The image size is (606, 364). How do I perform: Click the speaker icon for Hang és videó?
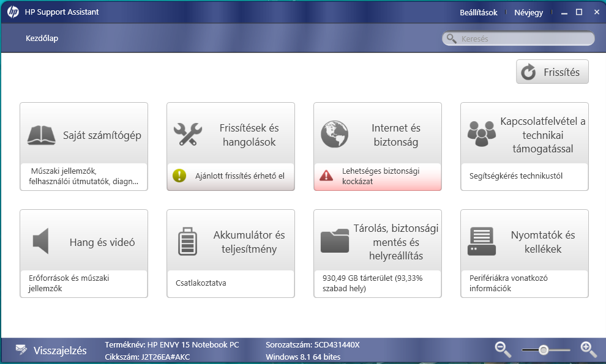(41, 241)
